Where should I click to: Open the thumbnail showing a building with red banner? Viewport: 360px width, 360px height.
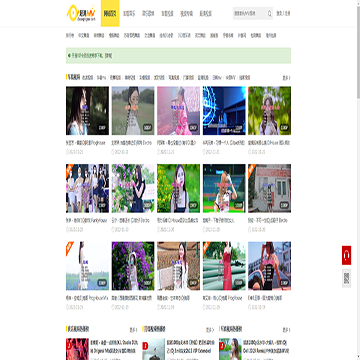pos(269,188)
